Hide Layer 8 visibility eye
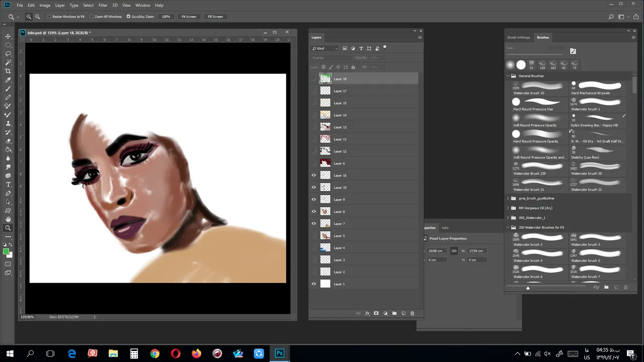 [x=314, y=212]
